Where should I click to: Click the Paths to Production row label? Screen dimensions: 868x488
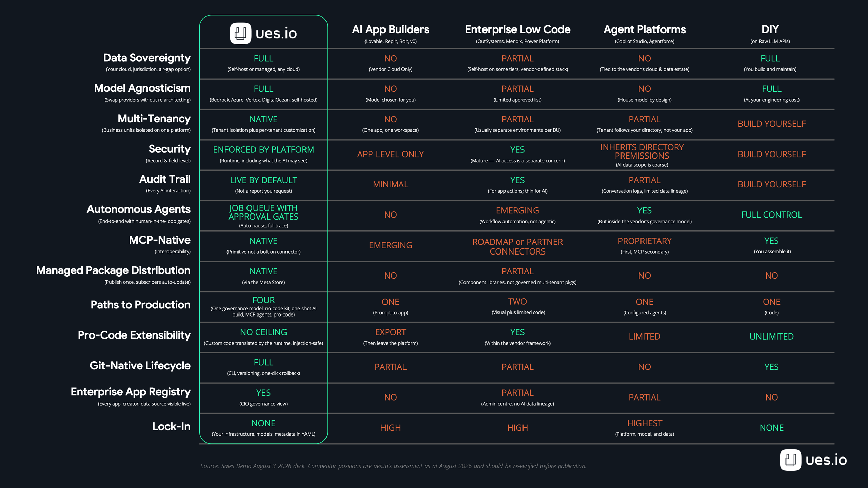click(x=140, y=305)
